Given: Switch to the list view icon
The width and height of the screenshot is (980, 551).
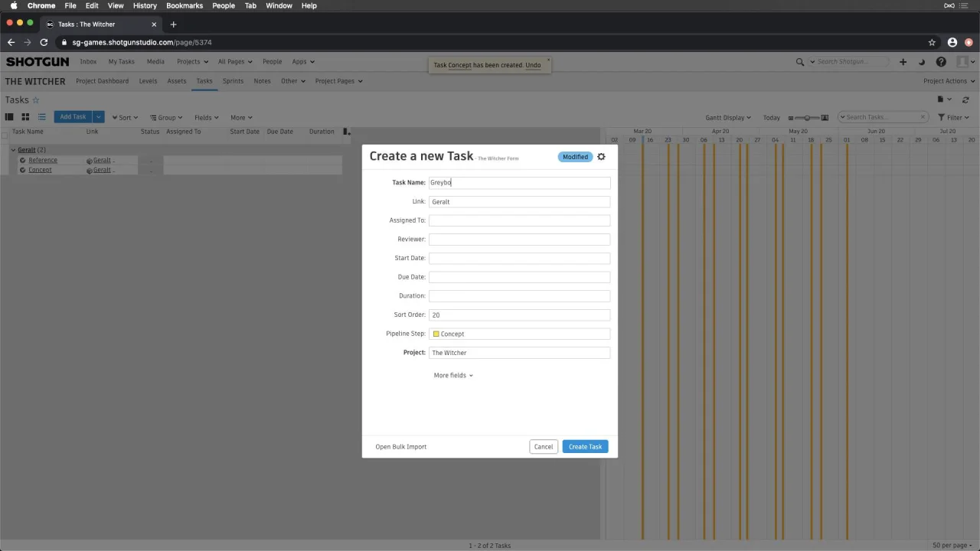Looking at the screenshot, I should pyautogui.click(x=42, y=117).
